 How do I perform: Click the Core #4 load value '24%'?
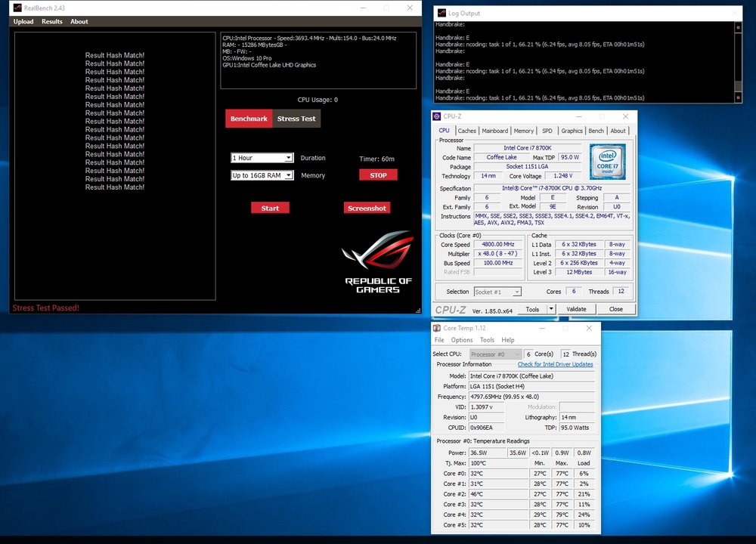point(584,515)
